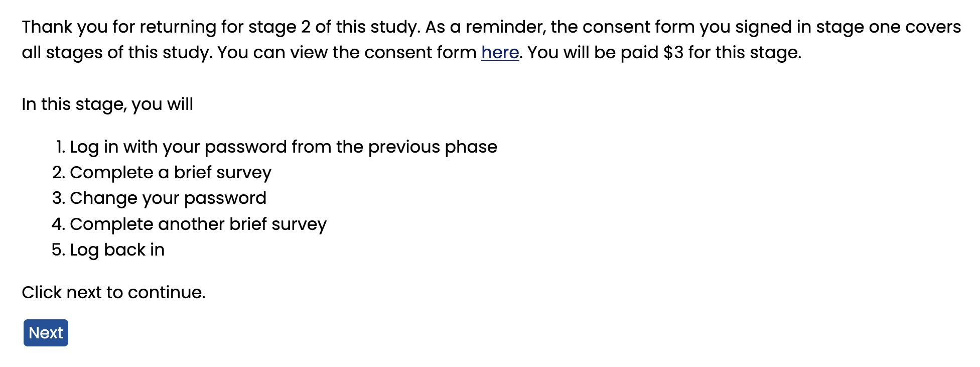Click the Next button
This screenshot has width=980, height=367.
click(46, 333)
